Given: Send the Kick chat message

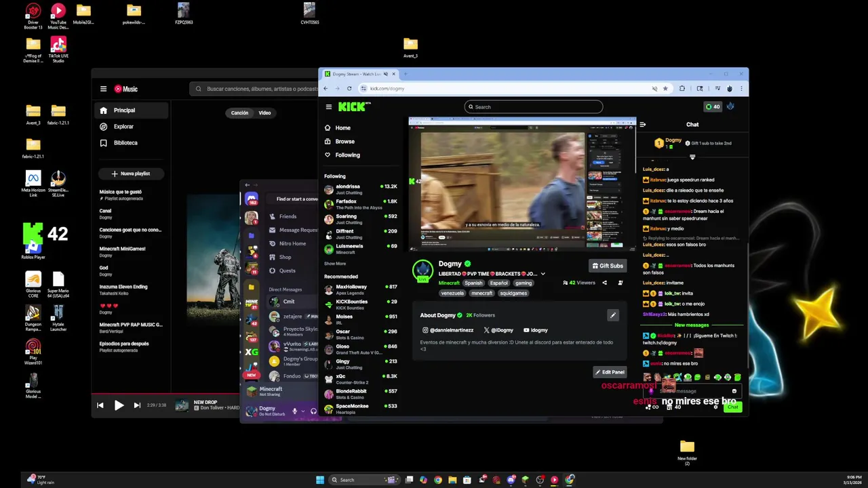Looking at the screenshot, I should pos(732,407).
